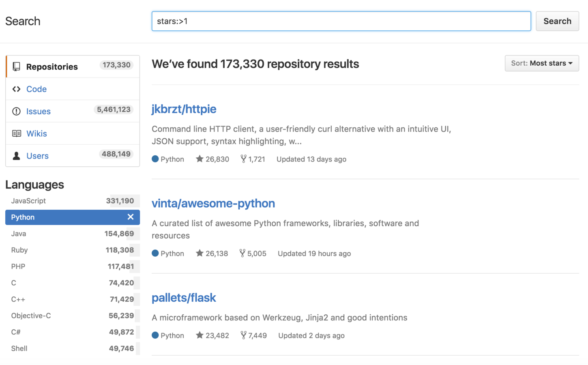Image resolution: width=588 pixels, height=365 pixels.
Task: Select the Repositories tab
Action: (73, 67)
